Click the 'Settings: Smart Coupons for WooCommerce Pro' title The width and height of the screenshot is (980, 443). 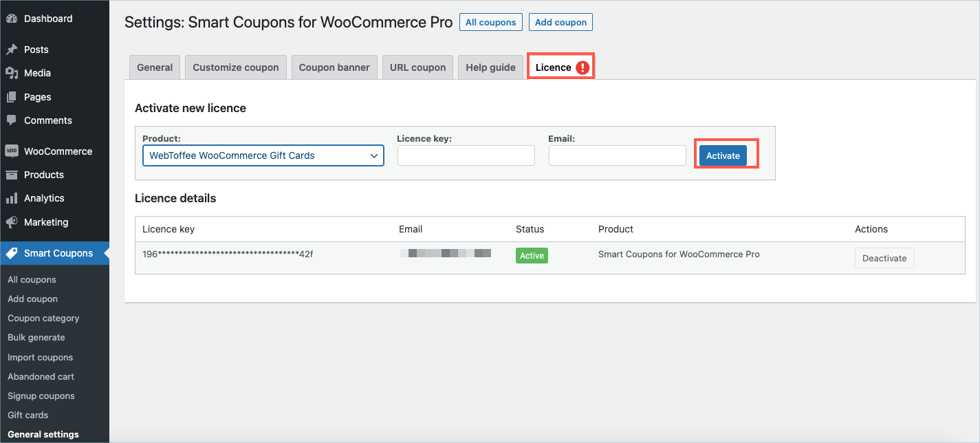(x=289, y=22)
